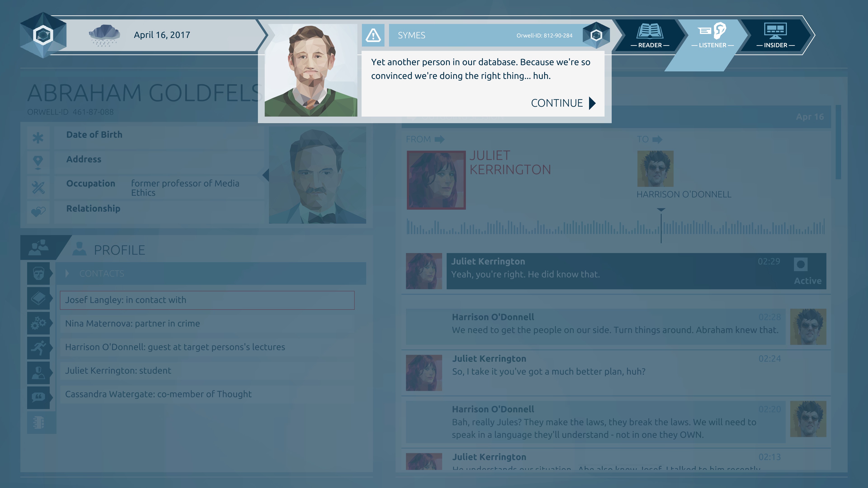
Task: Click Harrison's avatar on the 02:20 message
Action: click(808, 419)
